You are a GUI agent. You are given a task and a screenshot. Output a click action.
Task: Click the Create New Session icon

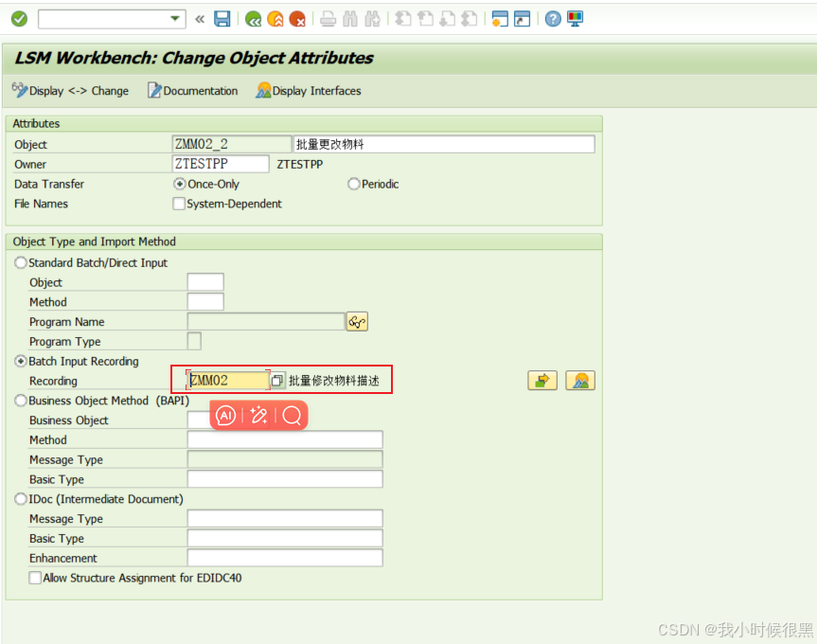pyautogui.click(x=500, y=19)
